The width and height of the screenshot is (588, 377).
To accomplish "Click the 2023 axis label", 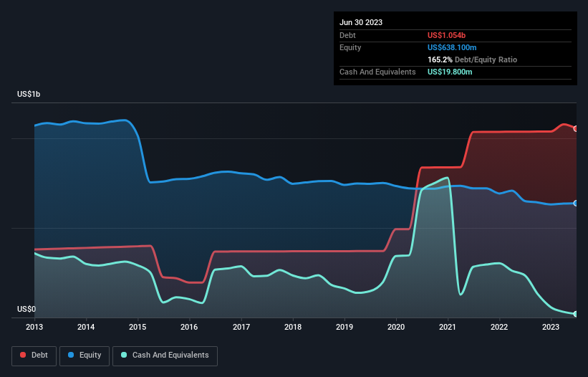I will pos(551,327).
